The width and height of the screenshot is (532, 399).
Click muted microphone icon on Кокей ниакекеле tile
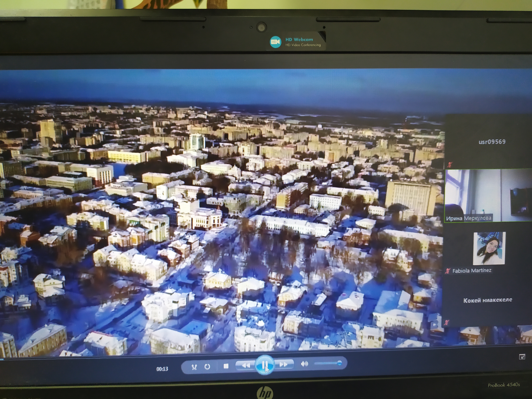pos(446,322)
